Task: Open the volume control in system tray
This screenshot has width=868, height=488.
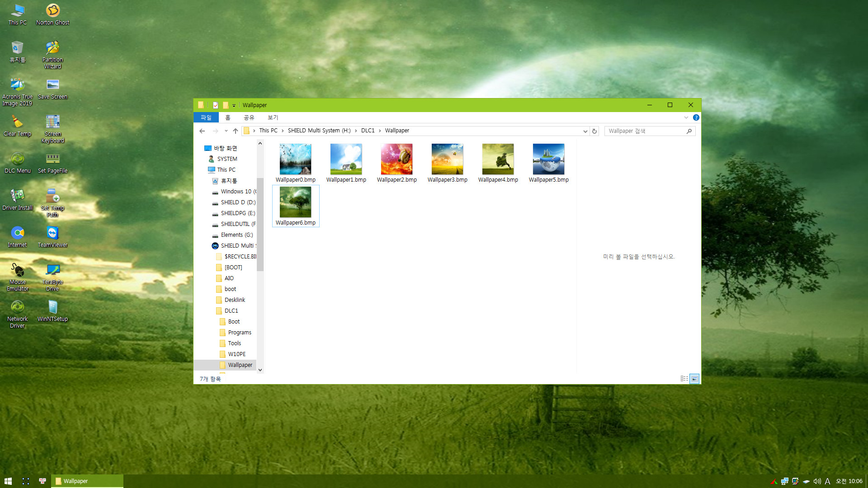Action: 817,481
